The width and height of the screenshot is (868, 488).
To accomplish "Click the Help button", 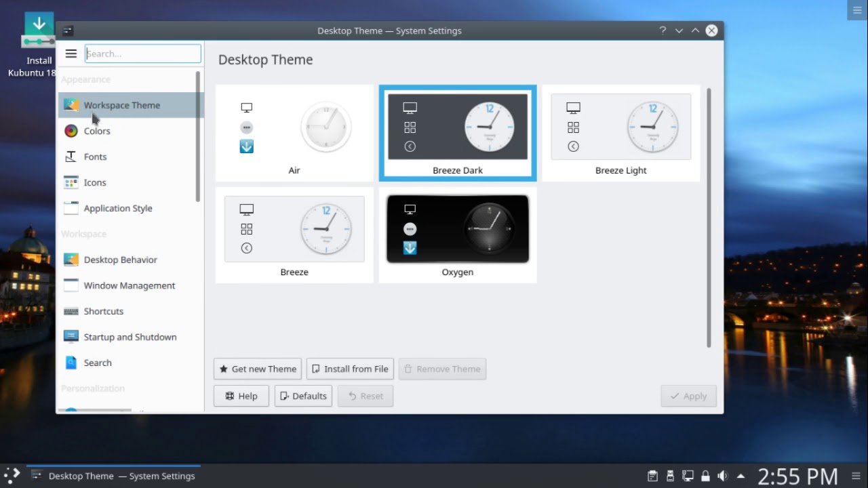I will pyautogui.click(x=241, y=396).
